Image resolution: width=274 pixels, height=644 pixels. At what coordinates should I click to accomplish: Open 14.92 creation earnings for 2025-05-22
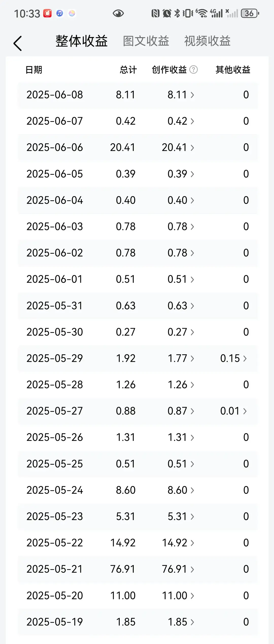[x=178, y=543]
